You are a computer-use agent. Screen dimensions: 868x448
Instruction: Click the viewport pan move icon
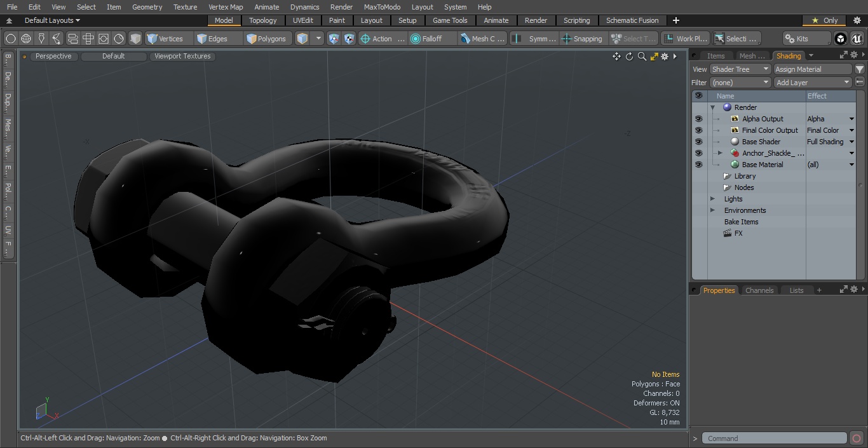coord(616,57)
